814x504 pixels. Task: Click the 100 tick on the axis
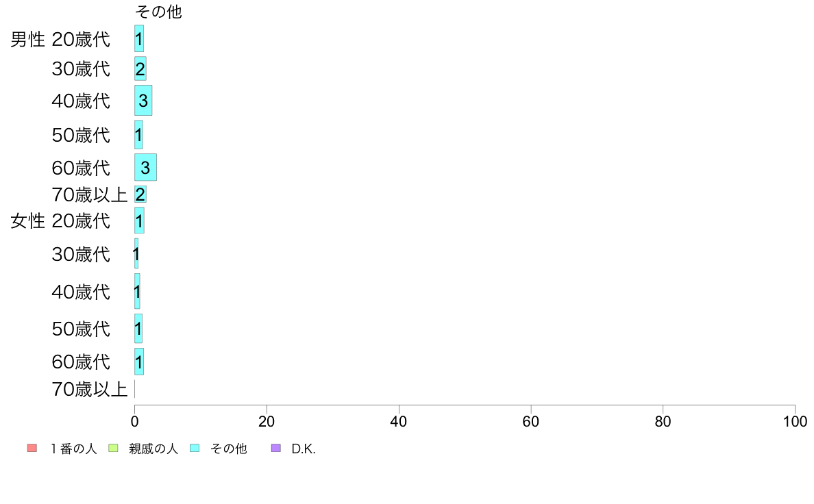coord(795,421)
